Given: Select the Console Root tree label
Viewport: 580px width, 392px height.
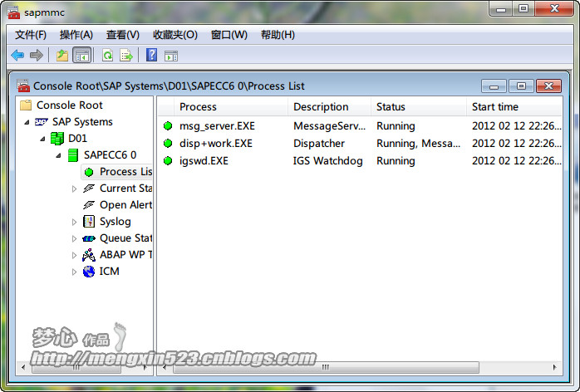Looking at the screenshot, I should point(70,105).
